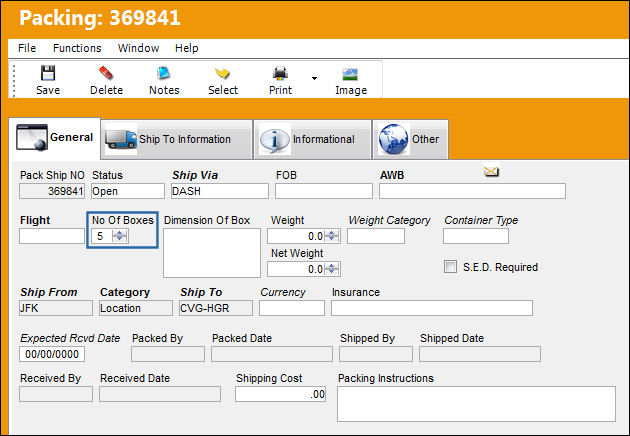Screen dimensions: 630x436
Task: Click the Category field showing Location
Action: 136,308
